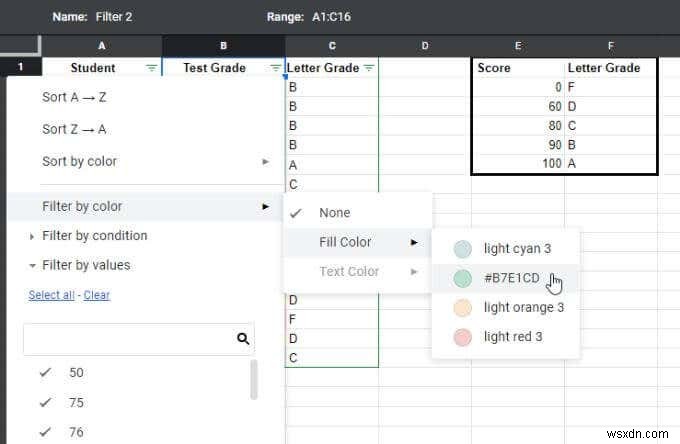Click the Clear link

coord(96,295)
